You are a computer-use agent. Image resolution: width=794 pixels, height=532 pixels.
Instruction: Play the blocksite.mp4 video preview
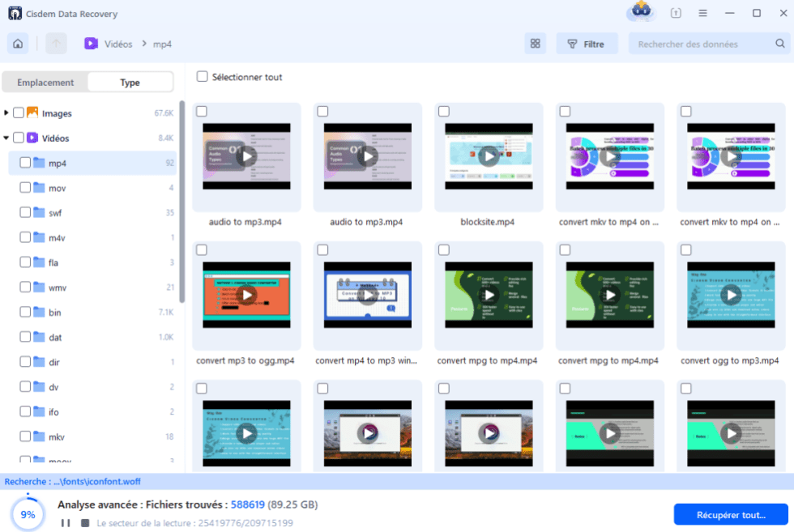[489, 156]
